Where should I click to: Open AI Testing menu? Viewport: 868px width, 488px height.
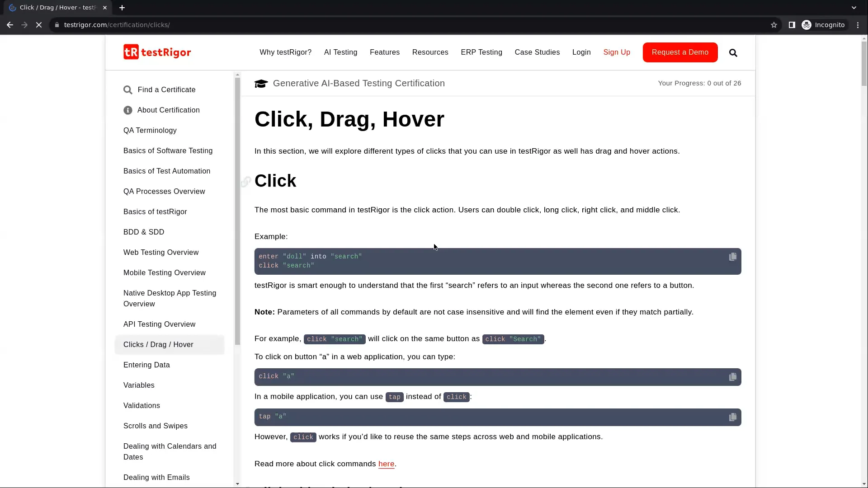click(340, 52)
